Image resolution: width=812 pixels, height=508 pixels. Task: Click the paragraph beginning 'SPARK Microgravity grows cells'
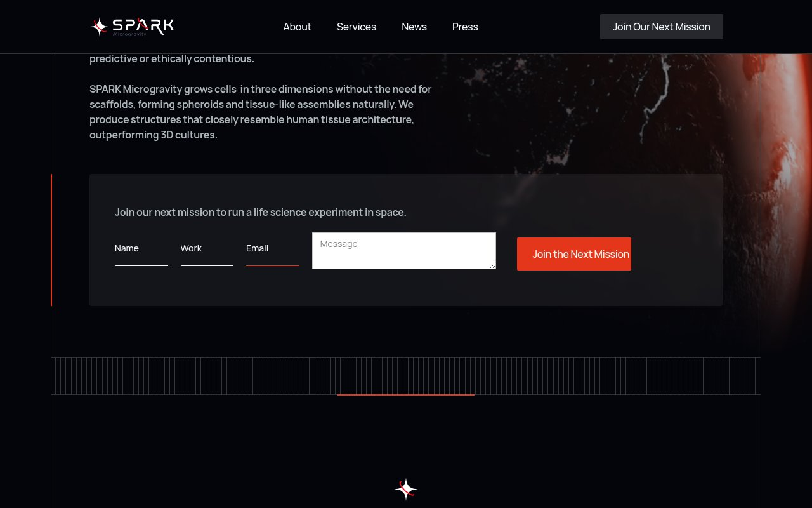point(261,112)
